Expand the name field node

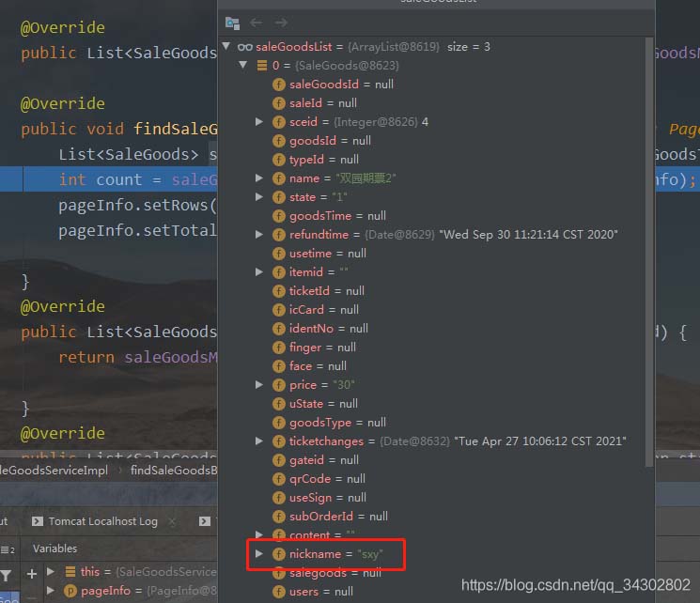click(259, 178)
